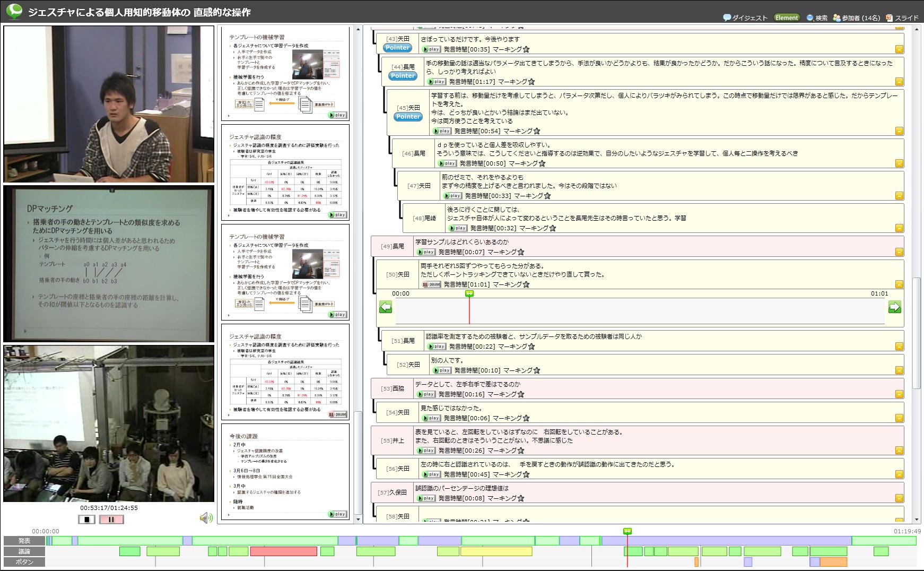The width and height of the screenshot is (924, 571).
Task: Select the ボタン timeline track label
Action: [24, 562]
